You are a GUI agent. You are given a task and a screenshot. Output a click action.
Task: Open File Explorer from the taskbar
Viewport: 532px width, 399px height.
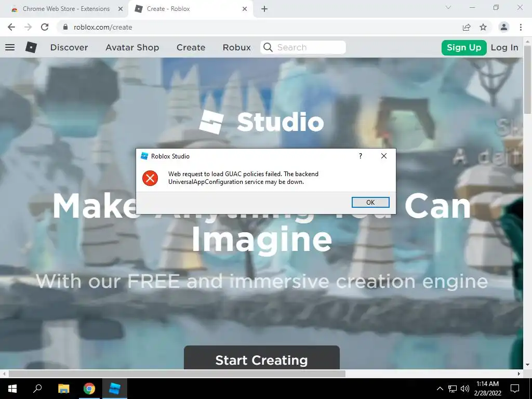click(x=63, y=389)
